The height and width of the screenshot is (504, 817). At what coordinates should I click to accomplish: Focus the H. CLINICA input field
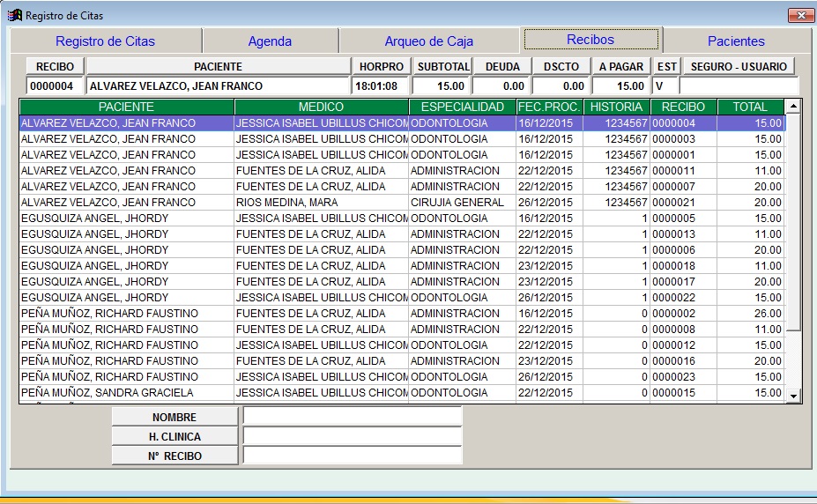[353, 436]
